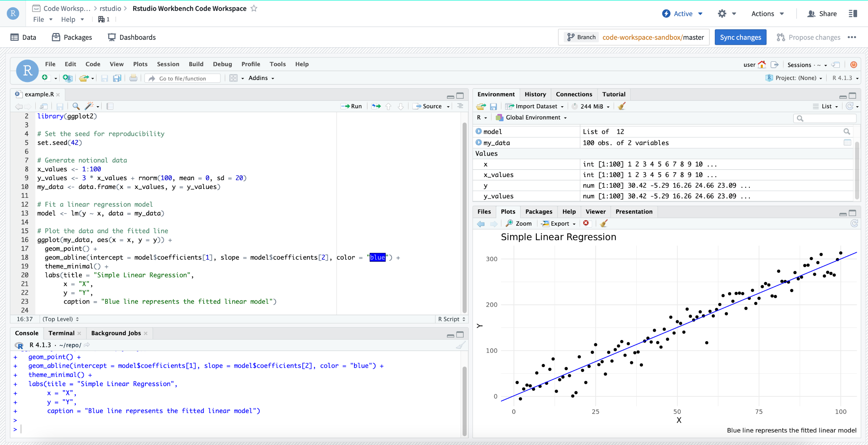The image size is (868, 445).
Task: Click the Find/Replace magnifier in editor
Action: coord(76,106)
